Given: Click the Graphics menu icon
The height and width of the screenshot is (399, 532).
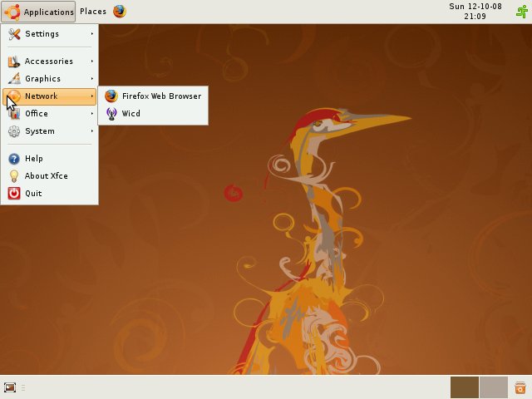Looking at the screenshot, I should [14, 79].
